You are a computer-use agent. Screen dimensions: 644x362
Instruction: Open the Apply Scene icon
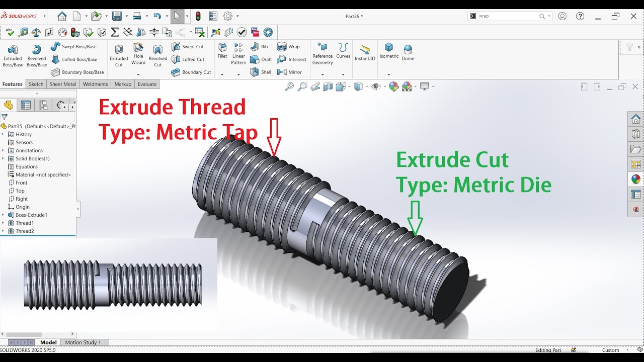[407, 86]
